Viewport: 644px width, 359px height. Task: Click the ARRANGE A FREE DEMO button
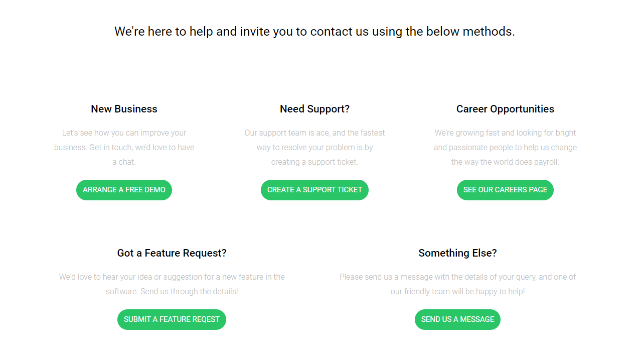tap(124, 190)
